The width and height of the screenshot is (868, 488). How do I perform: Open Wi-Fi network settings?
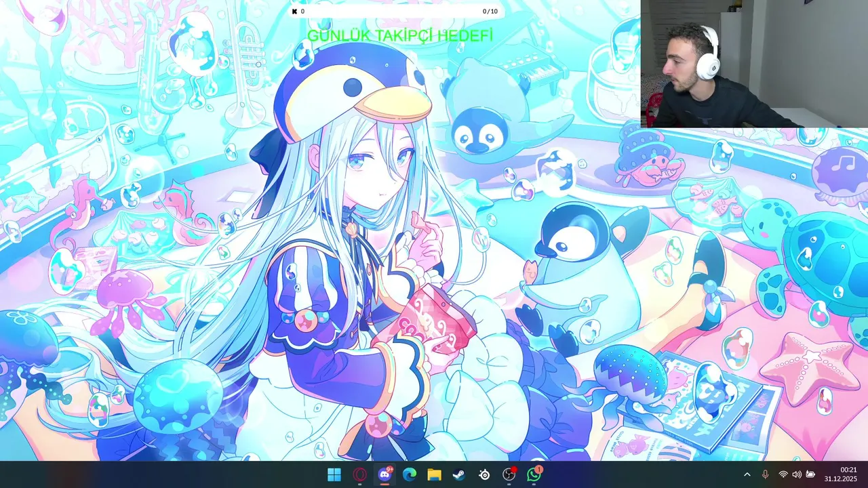783,474
